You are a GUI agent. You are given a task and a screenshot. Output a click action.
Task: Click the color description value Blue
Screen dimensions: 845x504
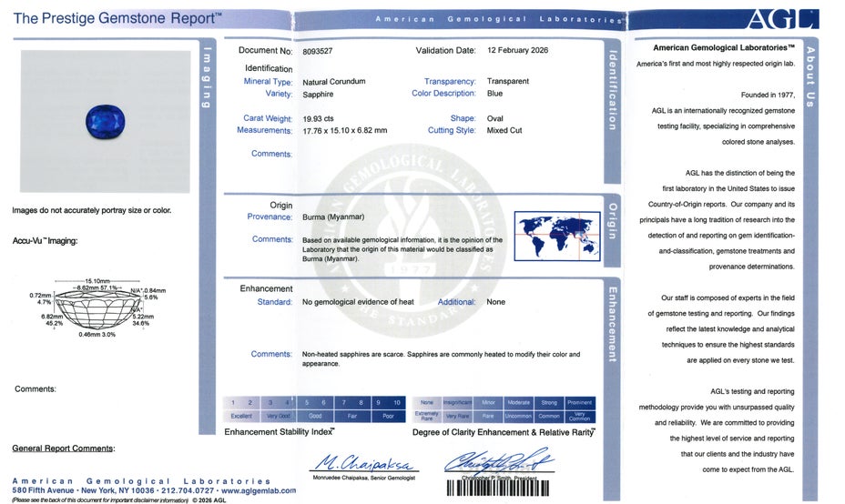click(494, 93)
